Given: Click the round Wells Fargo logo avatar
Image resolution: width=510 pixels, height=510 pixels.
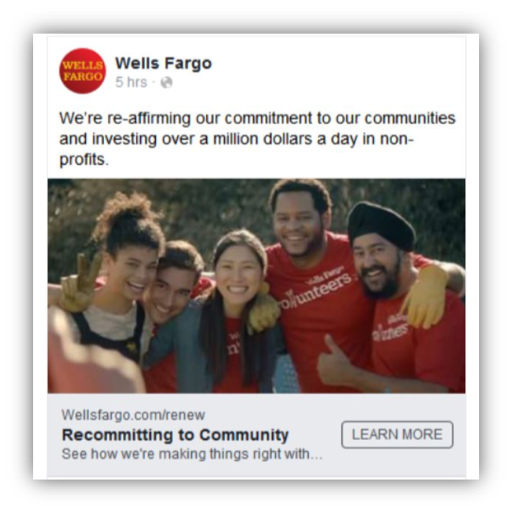Looking at the screenshot, I should [82, 71].
